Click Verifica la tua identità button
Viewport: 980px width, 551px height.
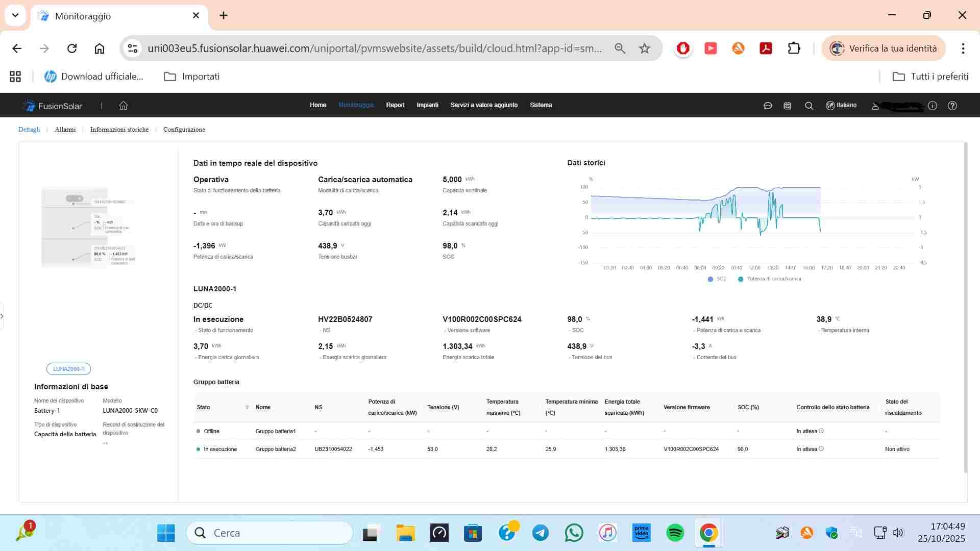pyautogui.click(x=884, y=48)
